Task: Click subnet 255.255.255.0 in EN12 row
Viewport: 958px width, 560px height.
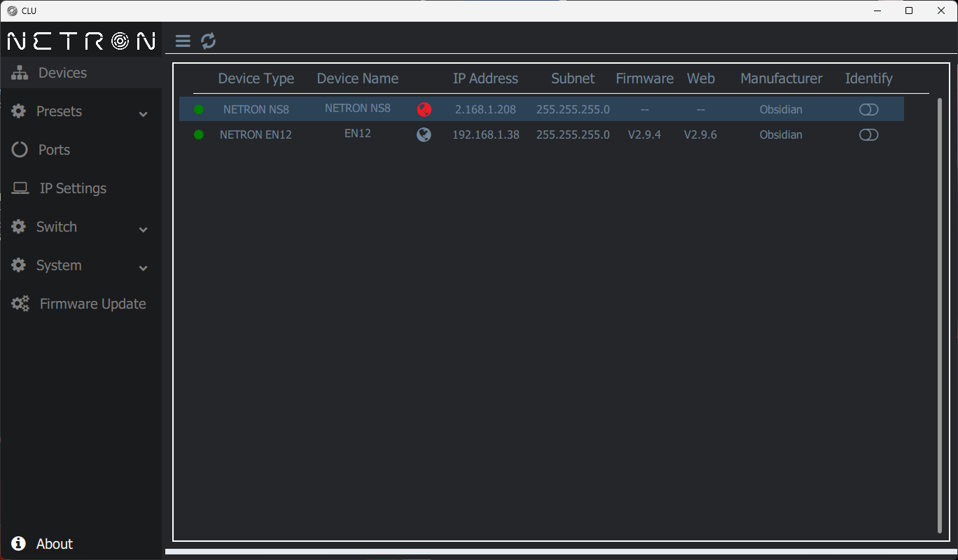Action: tap(573, 134)
